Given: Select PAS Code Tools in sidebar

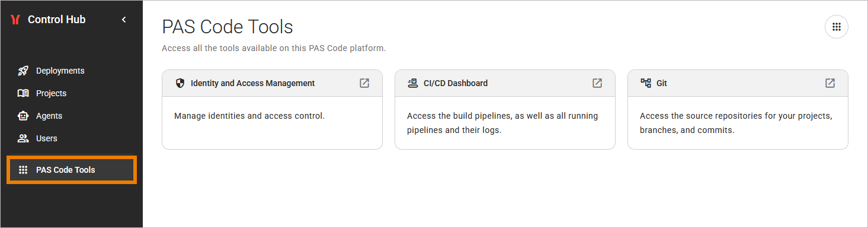Looking at the screenshot, I should click(71, 170).
